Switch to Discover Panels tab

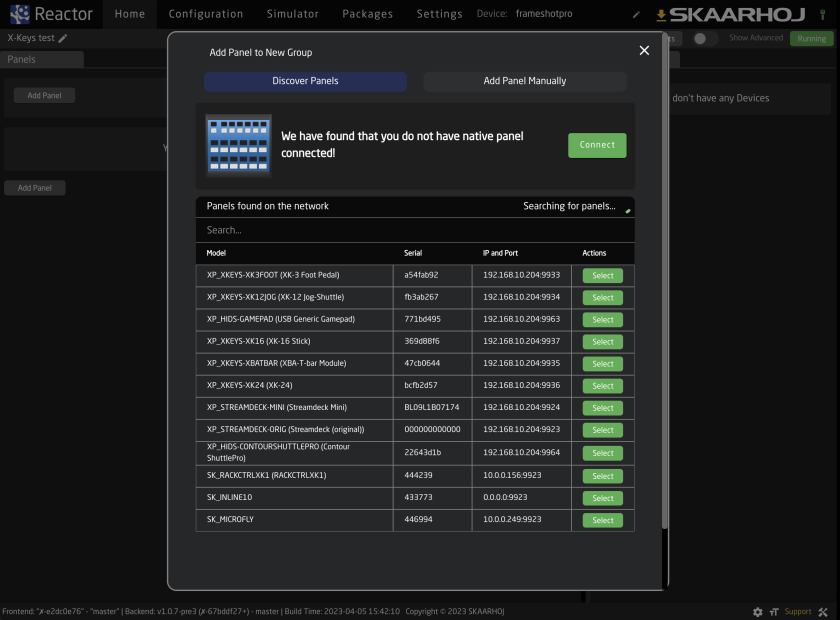coord(305,81)
